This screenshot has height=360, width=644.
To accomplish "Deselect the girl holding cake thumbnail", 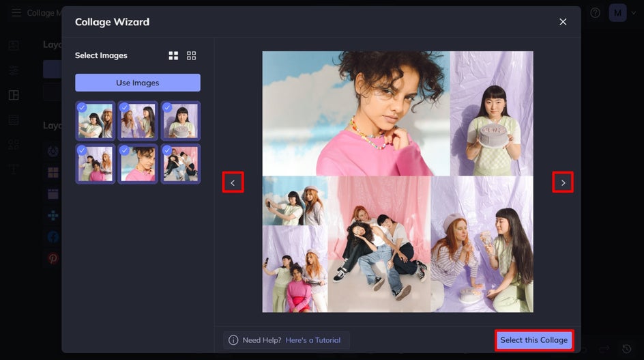I will pyautogui.click(x=181, y=121).
